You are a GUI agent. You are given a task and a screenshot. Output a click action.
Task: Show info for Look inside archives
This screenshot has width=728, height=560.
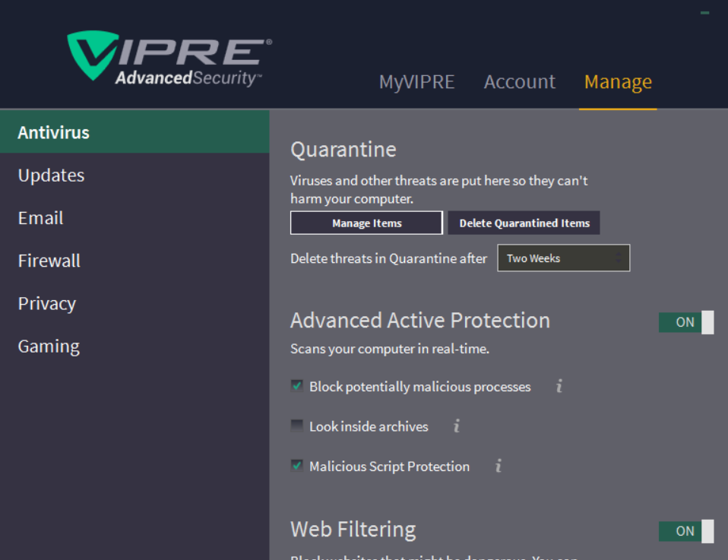tap(457, 426)
